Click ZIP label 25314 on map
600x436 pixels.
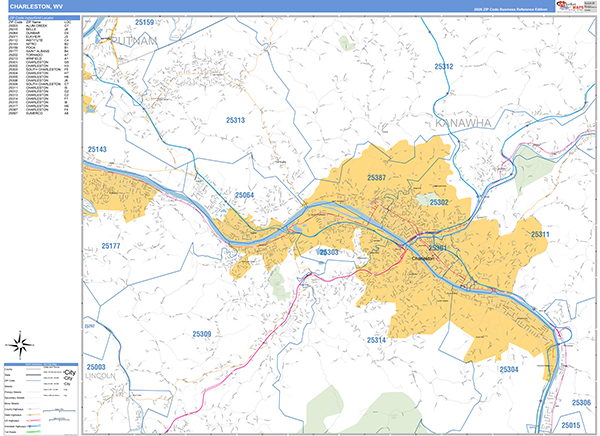(x=376, y=340)
